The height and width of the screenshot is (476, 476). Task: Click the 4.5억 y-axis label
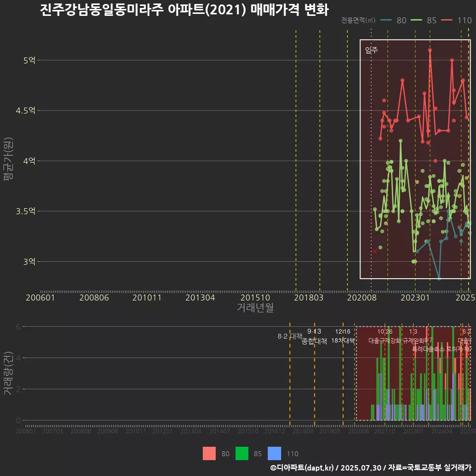tap(26, 111)
